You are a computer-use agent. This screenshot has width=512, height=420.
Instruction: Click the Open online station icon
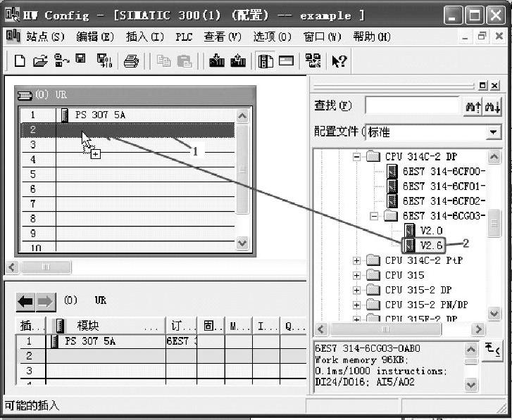61,61
